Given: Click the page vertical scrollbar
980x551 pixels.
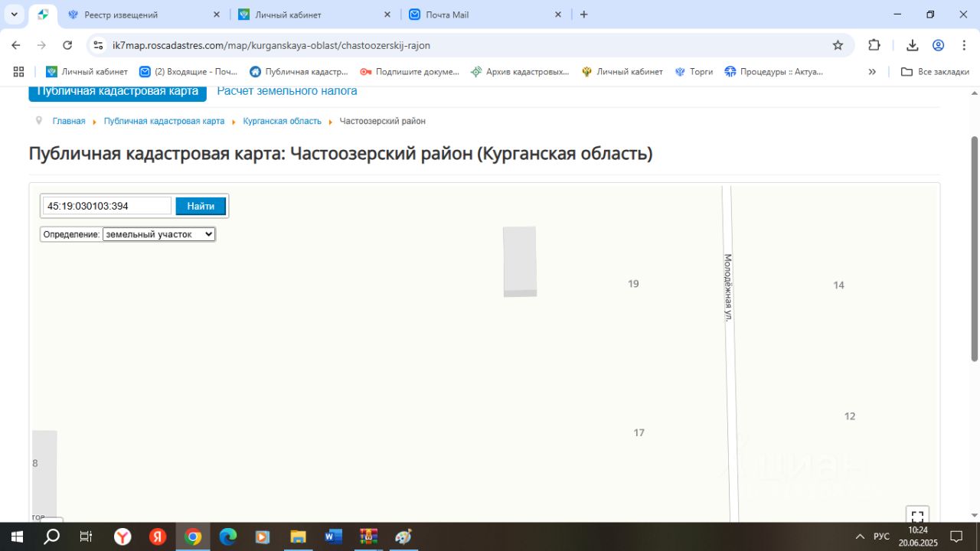Looking at the screenshot, I should click(974, 249).
